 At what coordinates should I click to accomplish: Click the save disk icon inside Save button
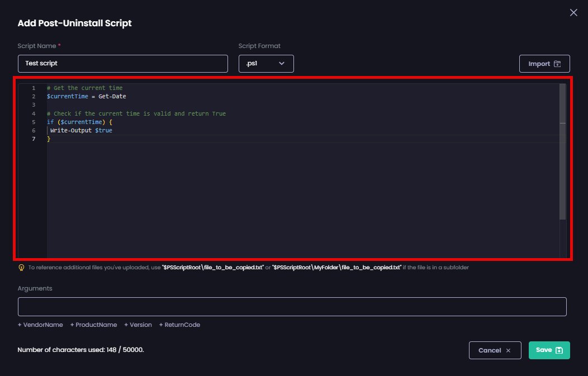pos(558,350)
